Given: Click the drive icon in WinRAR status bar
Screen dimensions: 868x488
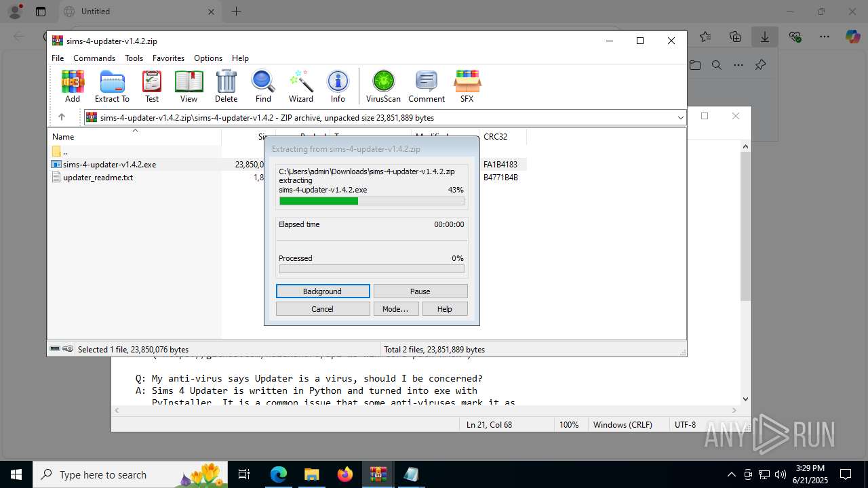Looking at the screenshot, I should [x=56, y=349].
